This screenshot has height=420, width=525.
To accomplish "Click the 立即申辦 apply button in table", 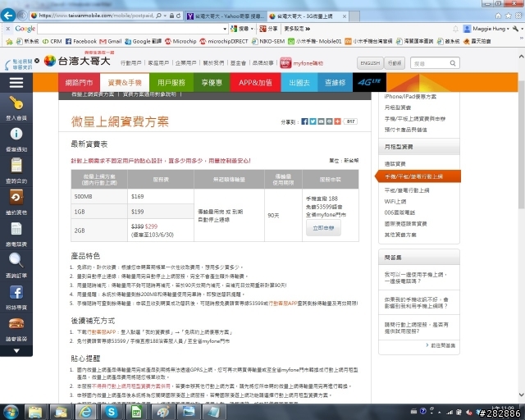I will pyautogui.click(x=323, y=228).
